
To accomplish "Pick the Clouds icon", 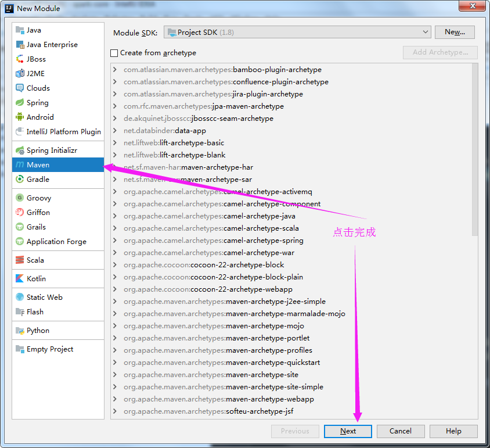I will (20, 88).
